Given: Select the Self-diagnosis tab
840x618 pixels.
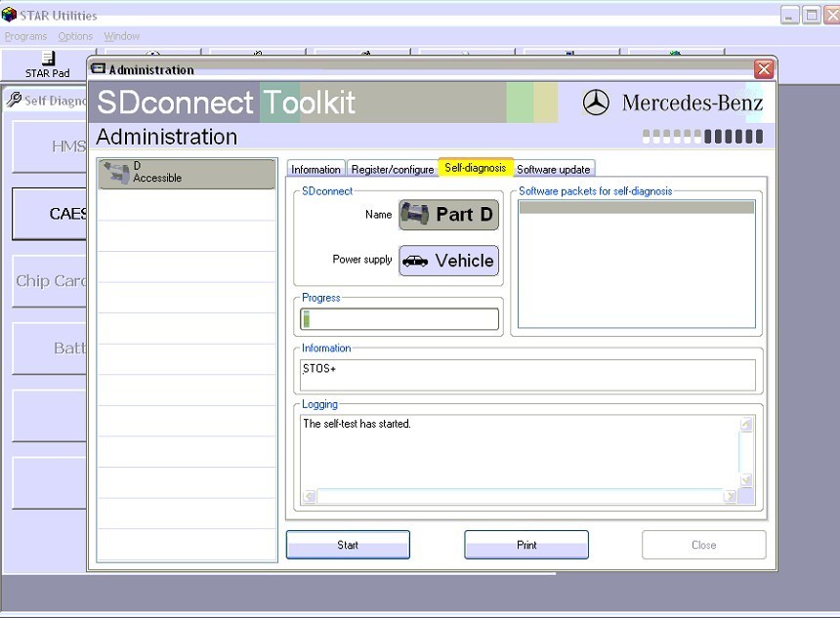Looking at the screenshot, I should coord(476,168).
